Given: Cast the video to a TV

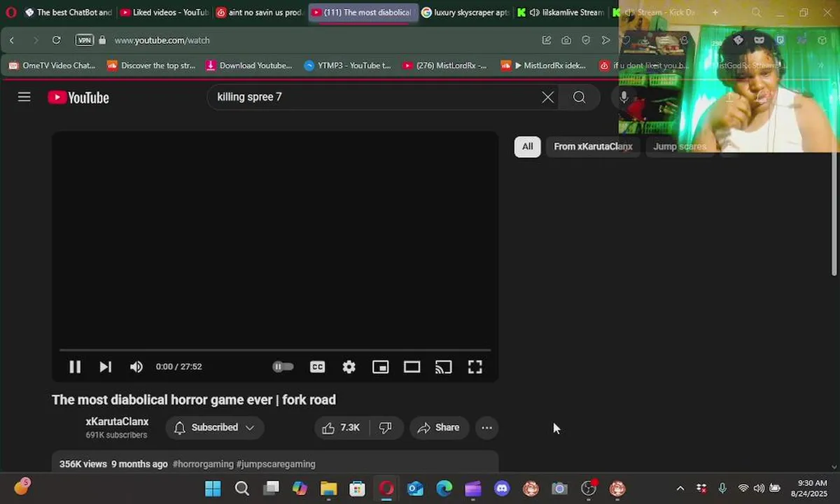Looking at the screenshot, I should [443, 367].
